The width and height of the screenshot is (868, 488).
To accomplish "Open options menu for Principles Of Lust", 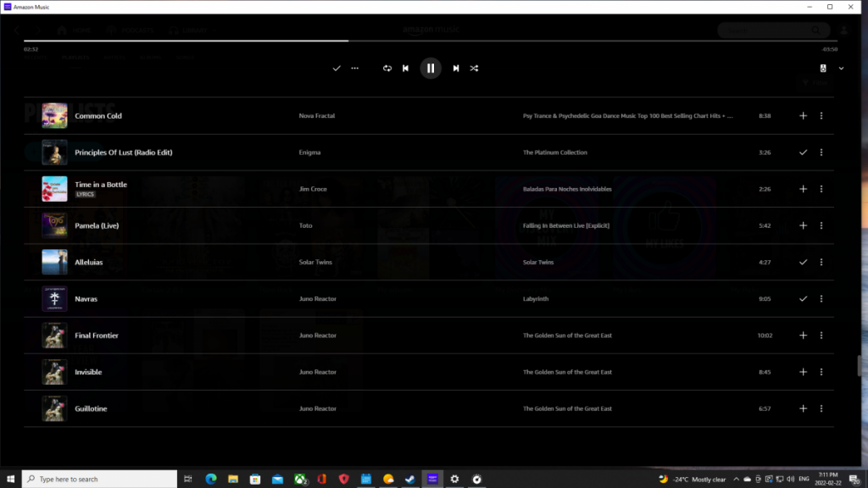I will pos(821,152).
